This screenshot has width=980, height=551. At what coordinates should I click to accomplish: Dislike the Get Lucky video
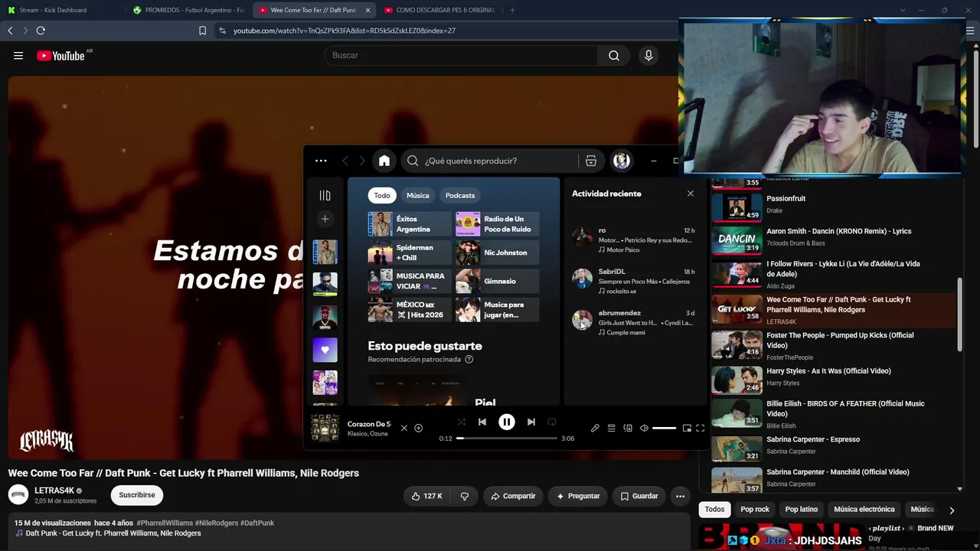pyautogui.click(x=464, y=496)
